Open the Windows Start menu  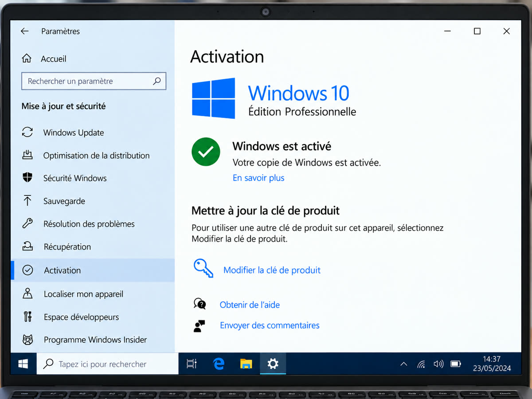[23, 364]
